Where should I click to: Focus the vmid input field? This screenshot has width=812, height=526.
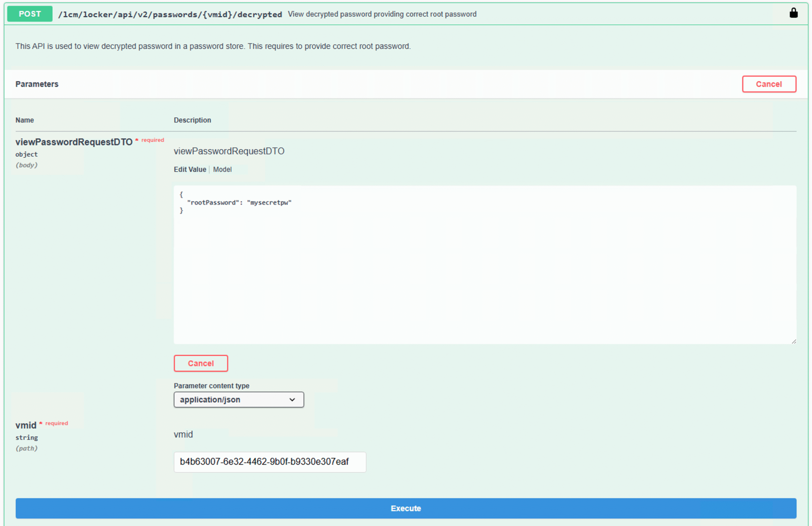(x=270, y=462)
